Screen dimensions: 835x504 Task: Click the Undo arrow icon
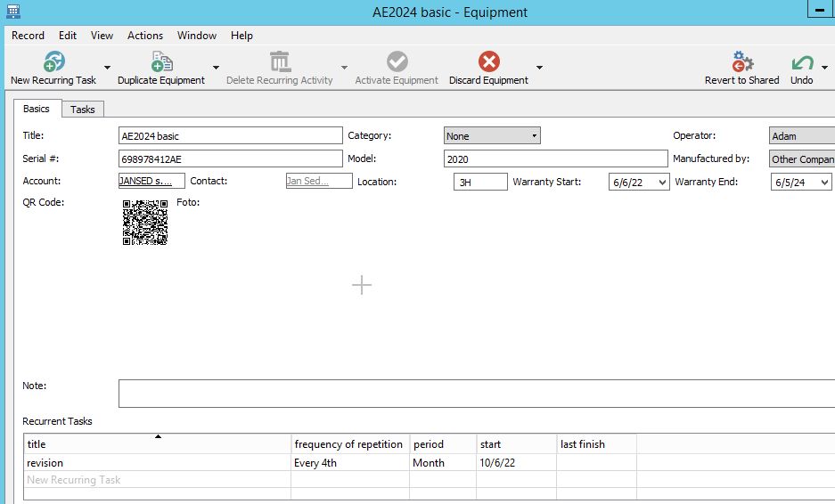pyautogui.click(x=802, y=61)
